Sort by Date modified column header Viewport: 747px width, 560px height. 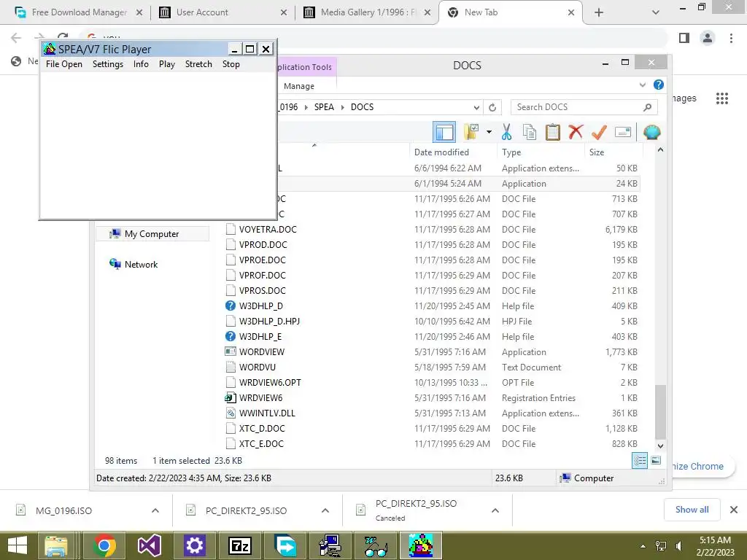point(441,152)
